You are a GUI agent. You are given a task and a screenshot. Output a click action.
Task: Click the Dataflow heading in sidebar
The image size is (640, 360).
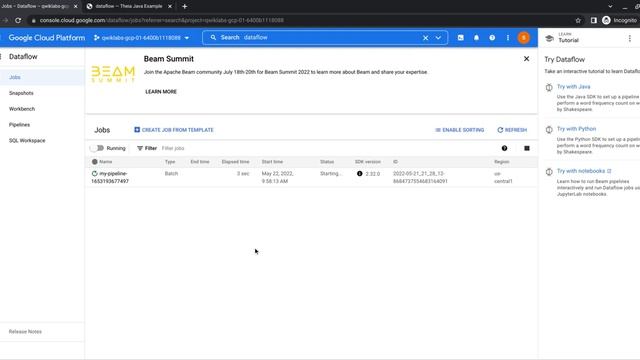[x=23, y=57]
